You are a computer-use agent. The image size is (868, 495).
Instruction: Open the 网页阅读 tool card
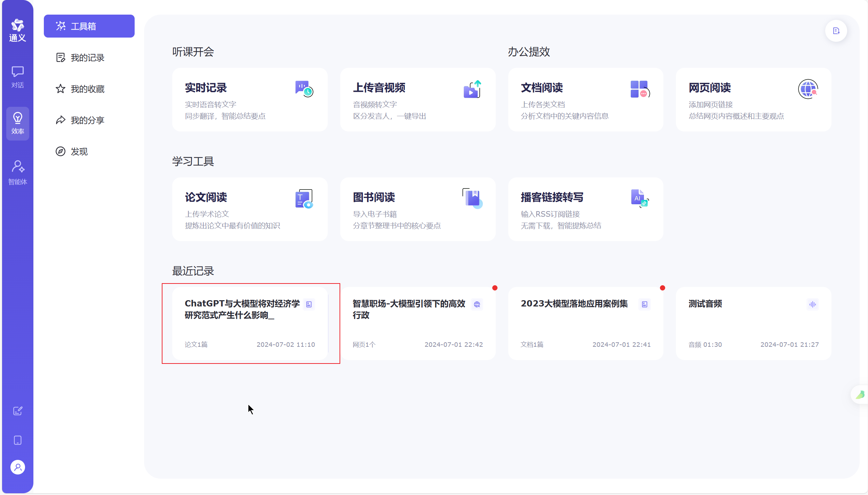point(753,100)
